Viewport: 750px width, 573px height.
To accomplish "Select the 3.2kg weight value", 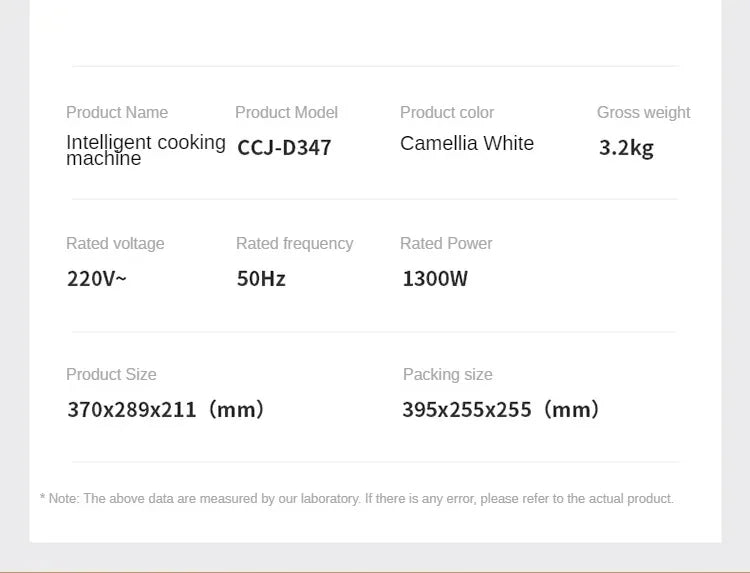I will (626, 148).
